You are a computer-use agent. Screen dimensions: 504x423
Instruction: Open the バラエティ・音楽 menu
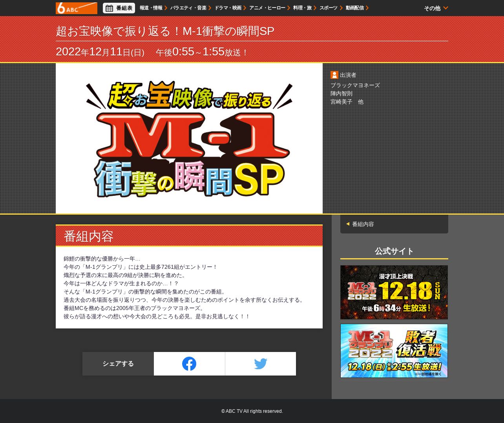(191, 8)
